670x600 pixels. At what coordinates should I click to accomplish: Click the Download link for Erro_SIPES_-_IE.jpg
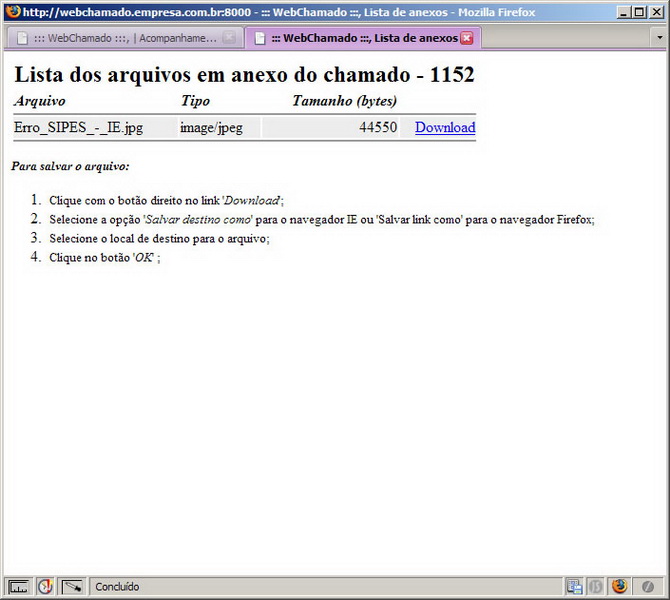click(445, 127)
